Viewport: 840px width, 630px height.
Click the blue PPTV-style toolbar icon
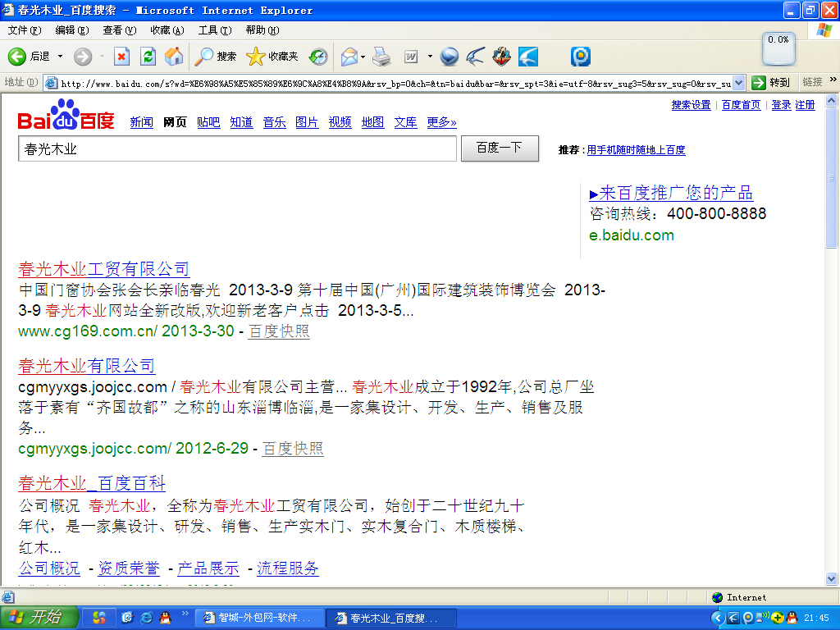click(x=580, y=57)
